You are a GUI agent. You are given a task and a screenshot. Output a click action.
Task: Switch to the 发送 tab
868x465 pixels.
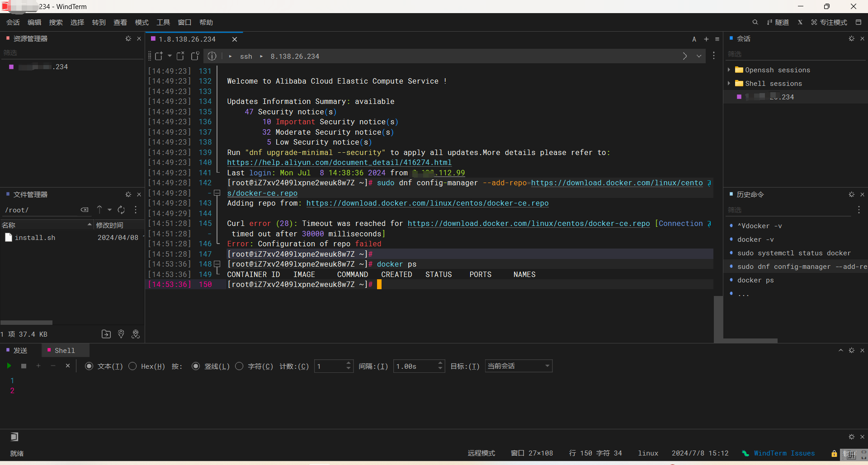point(17,350)
